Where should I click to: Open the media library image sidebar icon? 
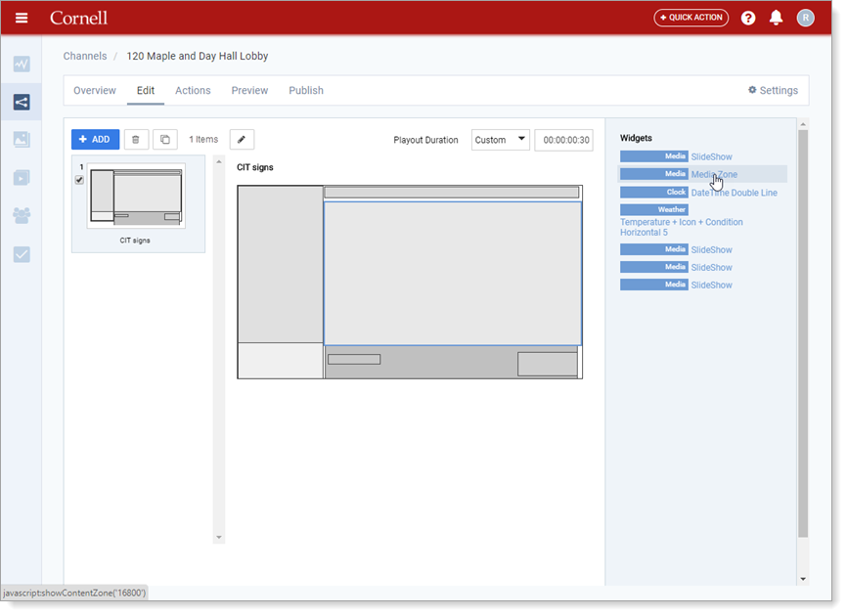click(x=22, y=139)
